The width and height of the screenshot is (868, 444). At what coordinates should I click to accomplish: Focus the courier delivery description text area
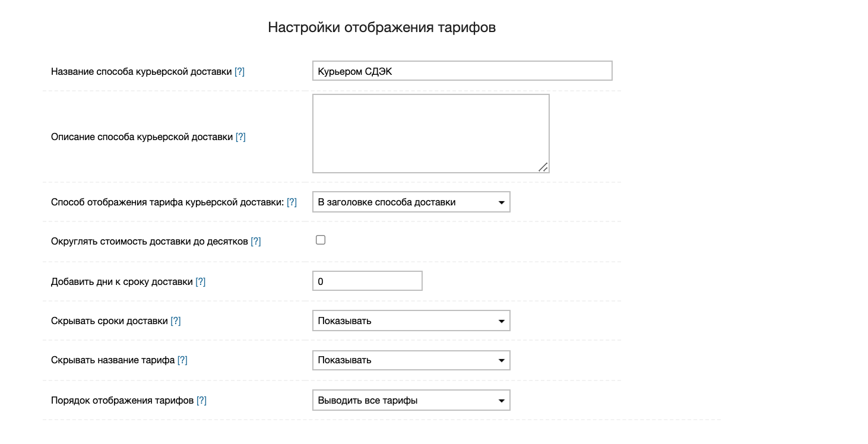(430, 134)
